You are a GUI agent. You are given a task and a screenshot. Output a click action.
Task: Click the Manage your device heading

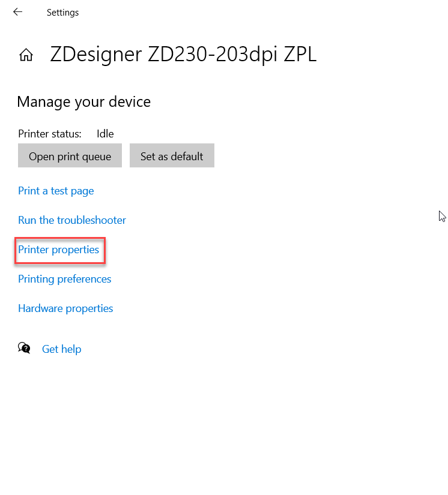click(x=83, y=102)
